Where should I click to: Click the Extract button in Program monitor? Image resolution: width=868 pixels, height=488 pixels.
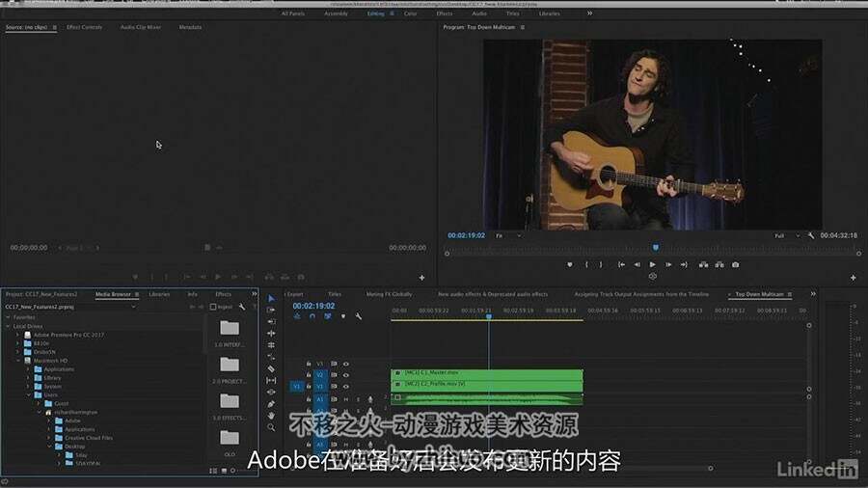719,264
